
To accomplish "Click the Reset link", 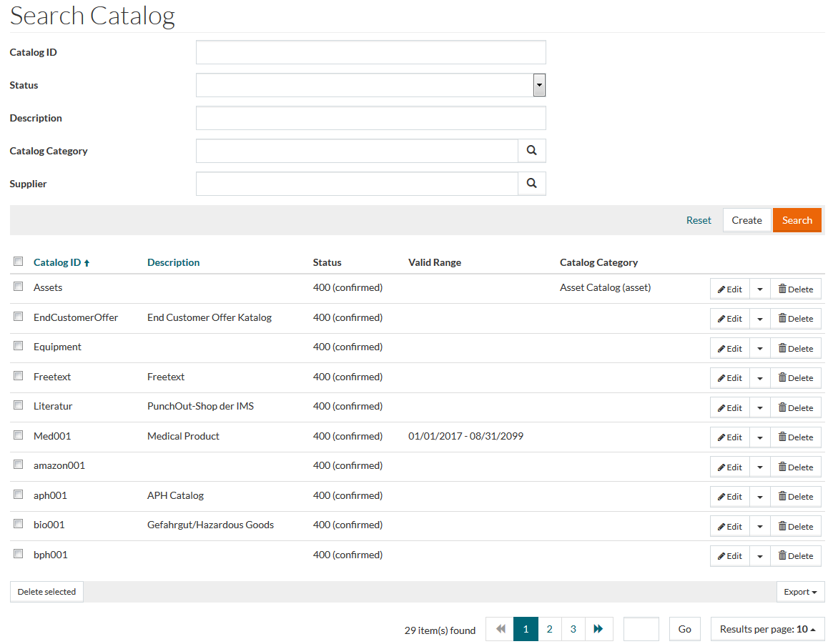I will [699, 220].
